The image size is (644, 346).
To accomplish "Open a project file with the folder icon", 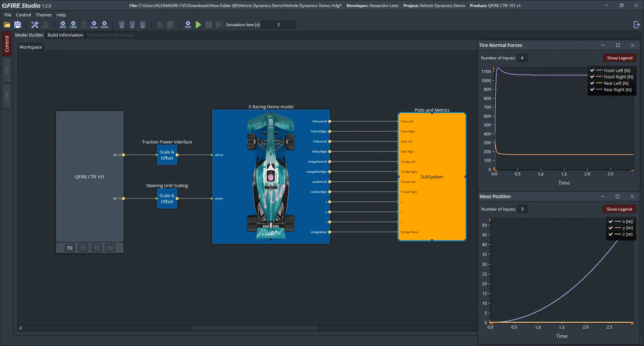I will click(7, 24).
